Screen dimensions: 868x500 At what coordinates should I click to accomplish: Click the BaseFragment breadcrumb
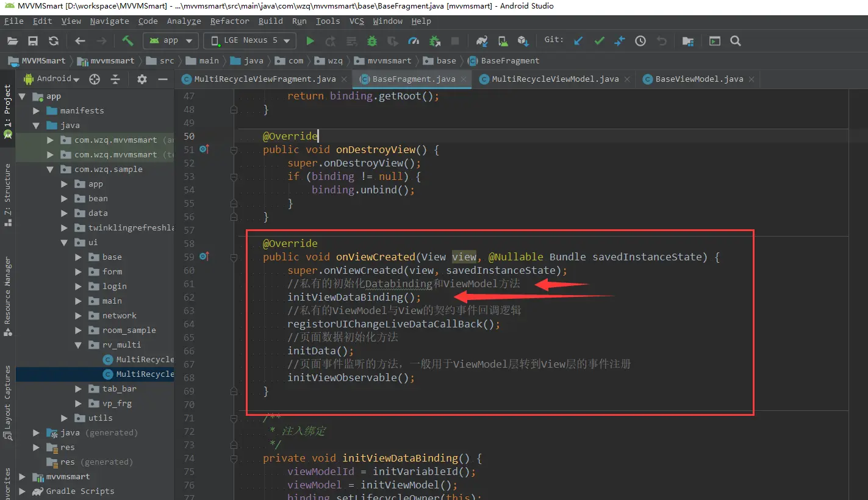(x=504, y=60)
